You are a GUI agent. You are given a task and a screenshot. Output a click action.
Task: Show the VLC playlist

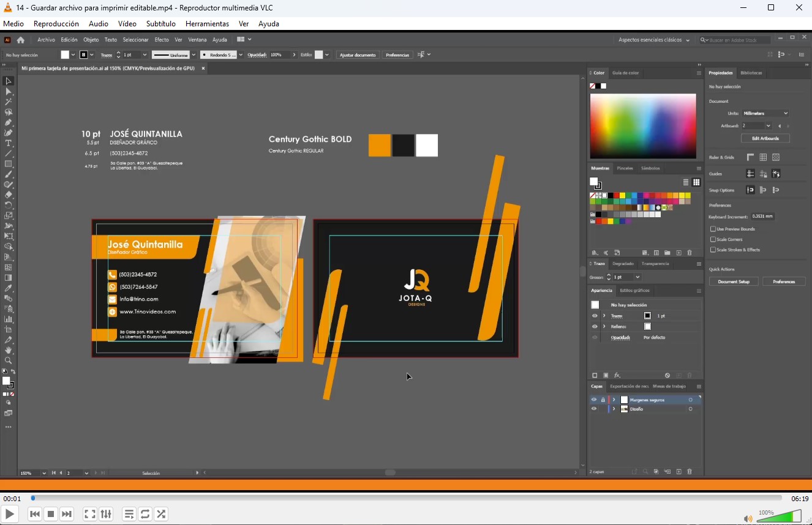129,514
